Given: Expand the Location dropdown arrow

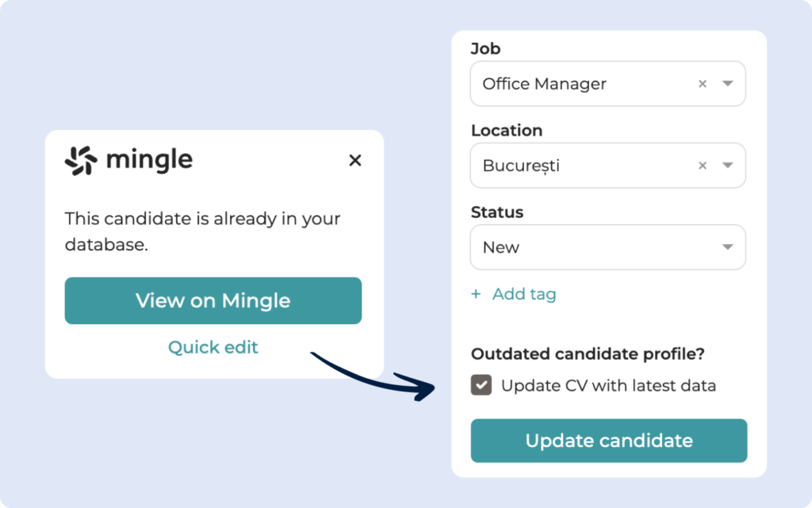Looking at the screenshot, I should [x=728, y=166].
